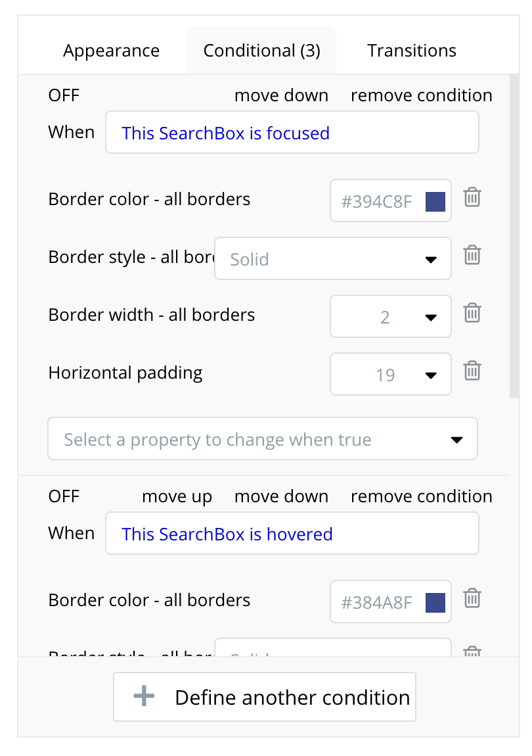Toggle OFF preview for the focused condition
The image size is (532, 756).
pos(64,95)
